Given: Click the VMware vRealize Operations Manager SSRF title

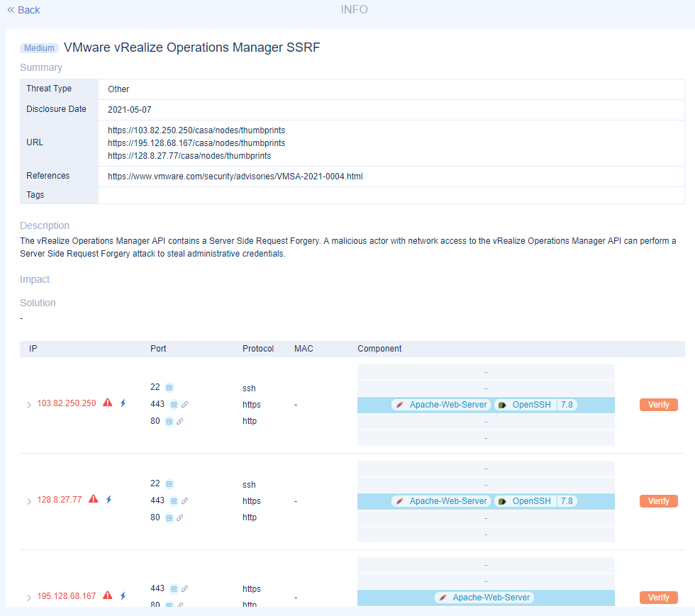Looking at the screenshot, I should [x=192, y=47].
